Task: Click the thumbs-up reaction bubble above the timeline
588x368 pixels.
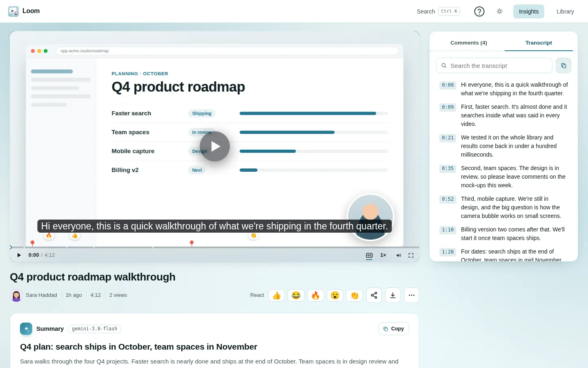Action: click(x=75, y=236)
